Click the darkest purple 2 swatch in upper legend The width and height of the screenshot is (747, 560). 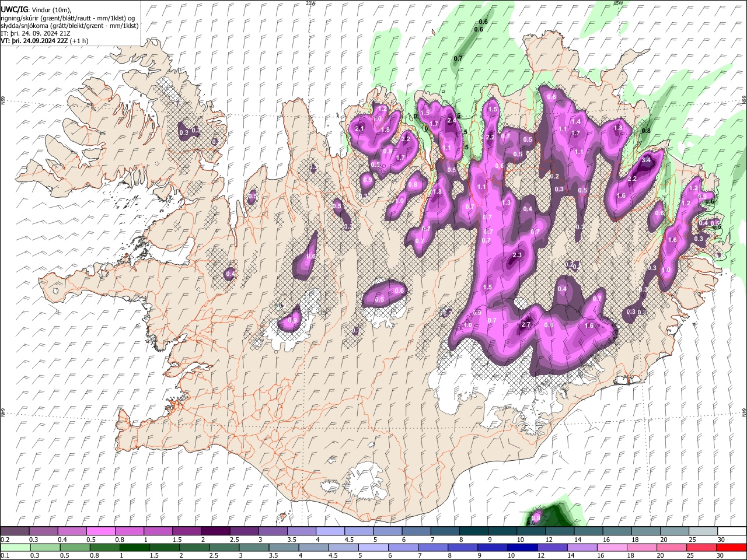pos(215,531)
